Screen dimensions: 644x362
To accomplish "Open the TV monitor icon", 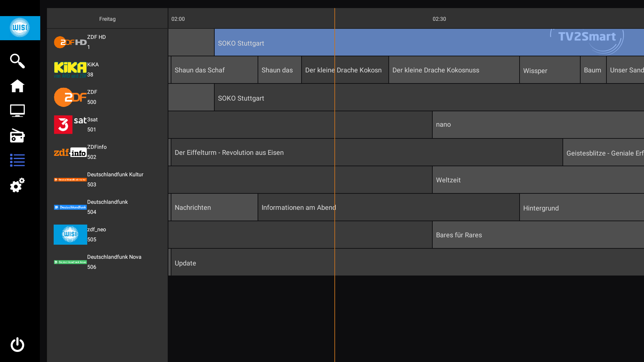I will [x=17, y=111].
